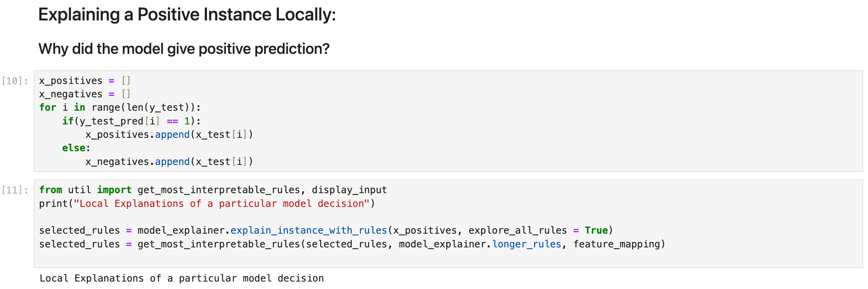Click the "x_positives.append(x_test[i])" line

point(169,134)
